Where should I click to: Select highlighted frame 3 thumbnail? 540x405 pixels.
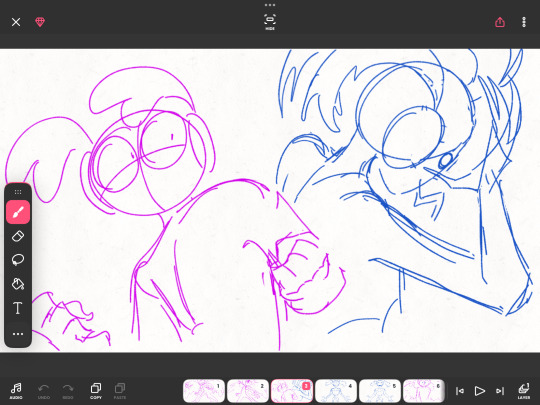click(292, 391)
